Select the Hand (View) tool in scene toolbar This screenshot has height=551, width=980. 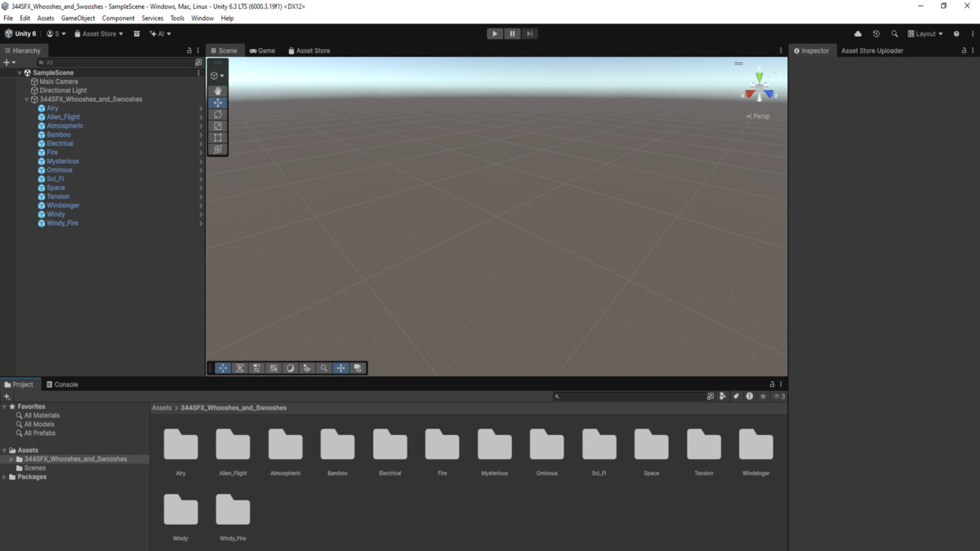(218, 91)
